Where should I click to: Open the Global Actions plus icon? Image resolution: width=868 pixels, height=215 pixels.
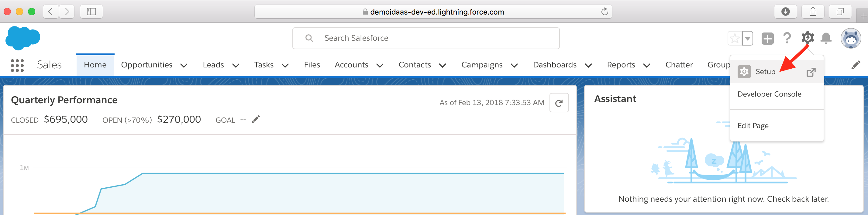[x=767, y=38]
